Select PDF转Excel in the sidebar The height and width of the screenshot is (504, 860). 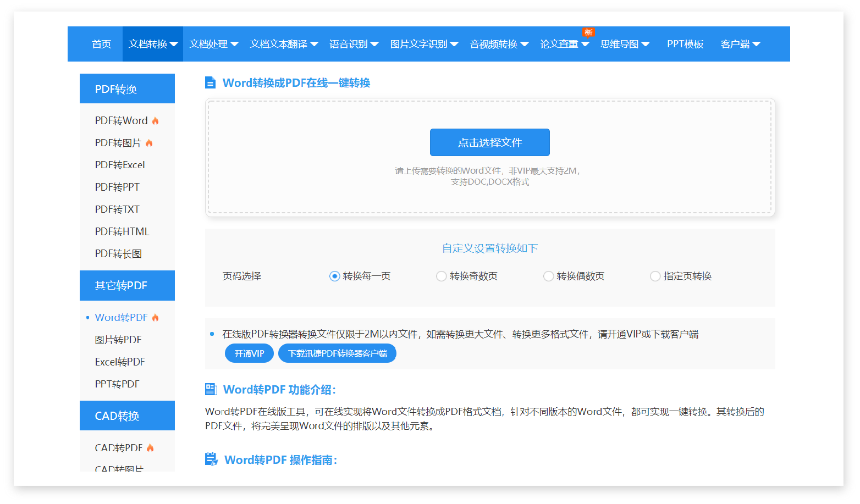click(x=120, y=165)
